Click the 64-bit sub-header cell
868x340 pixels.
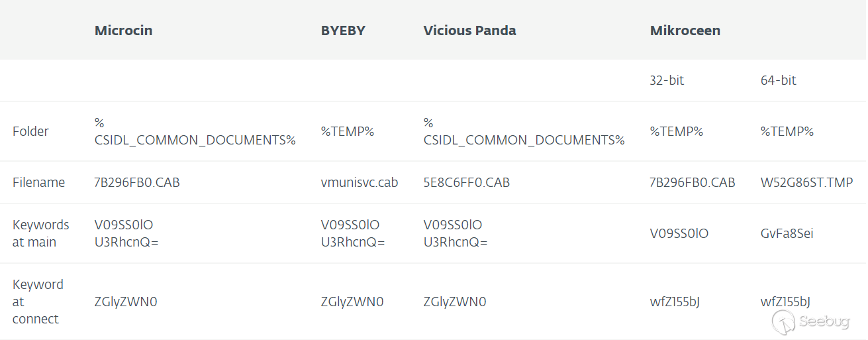779,80
